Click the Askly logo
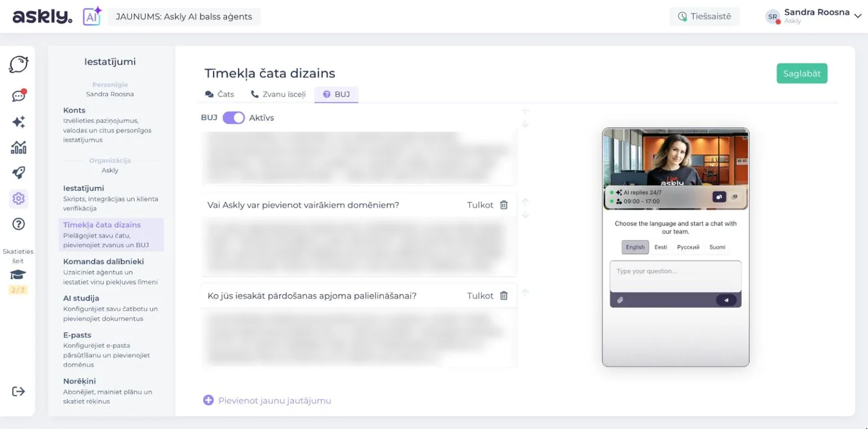This screenshot has height=429, width=868. [x=42, y=17]
